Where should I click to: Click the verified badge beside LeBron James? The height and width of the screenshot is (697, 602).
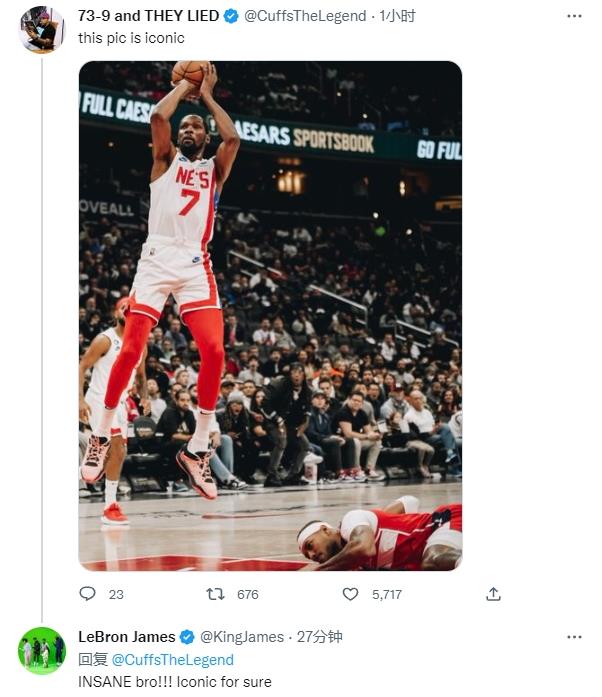click(x=188, y=637)
